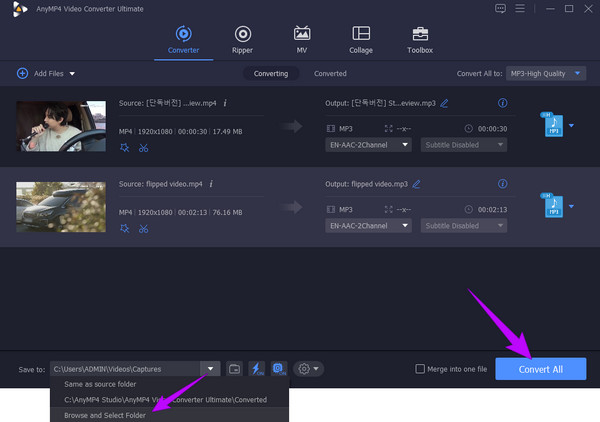Image resolution: width=600 pixels, height=422 pixels.
Task: Click the Save to path field
Action: pyautogui.click(x=125, y=369)
